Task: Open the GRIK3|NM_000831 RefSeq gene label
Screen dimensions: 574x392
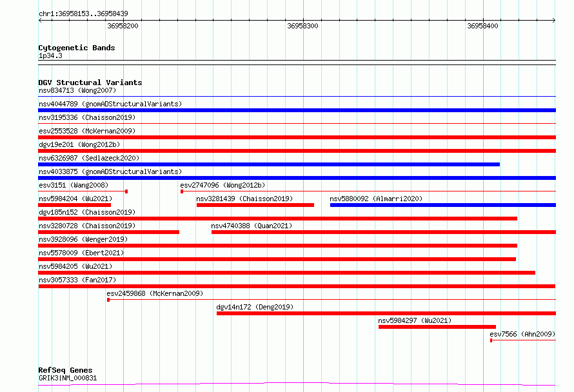Action: click(x=68, y=378)
